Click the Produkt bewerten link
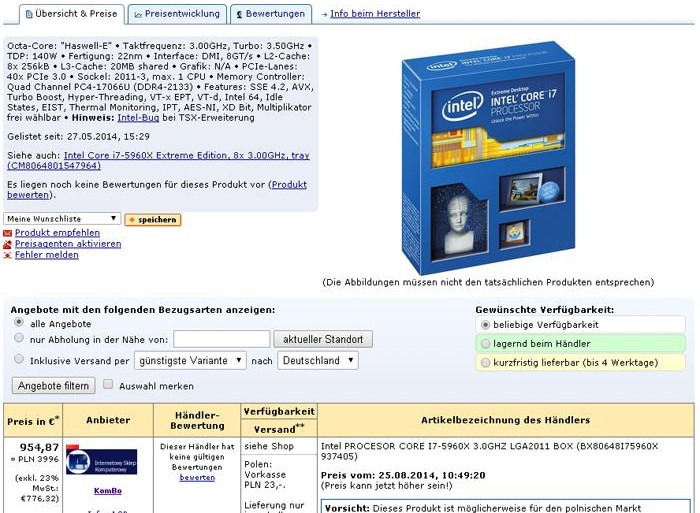700x513 pixels. pos(157,190)
